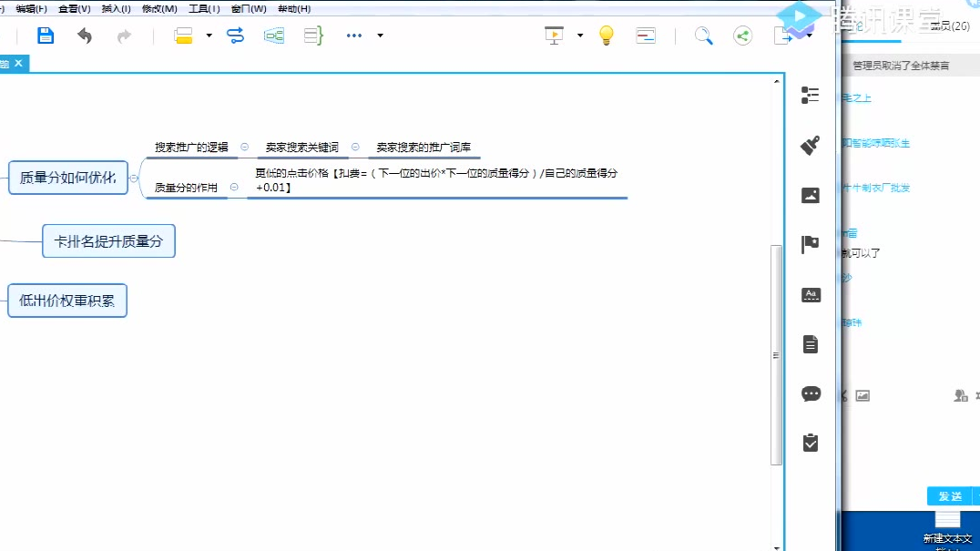Open the 插入(I) menu

coord(117,9)
